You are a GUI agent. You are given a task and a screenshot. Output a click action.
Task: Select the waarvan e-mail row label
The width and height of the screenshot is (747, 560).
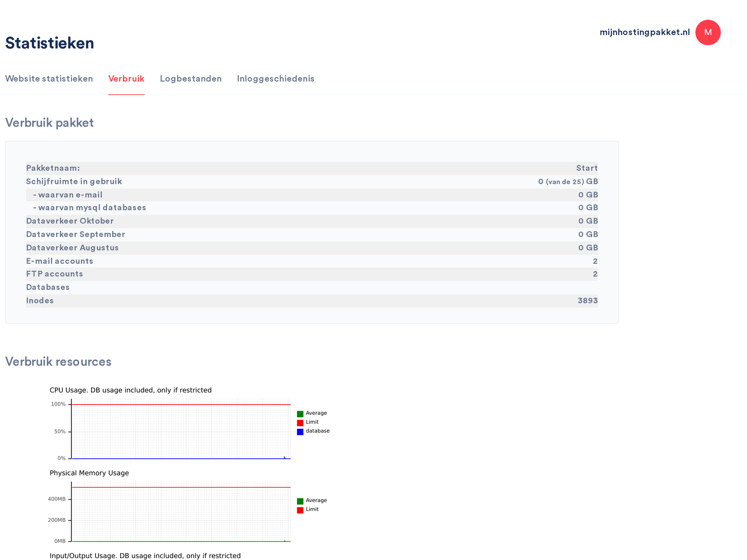click(68, 195)
